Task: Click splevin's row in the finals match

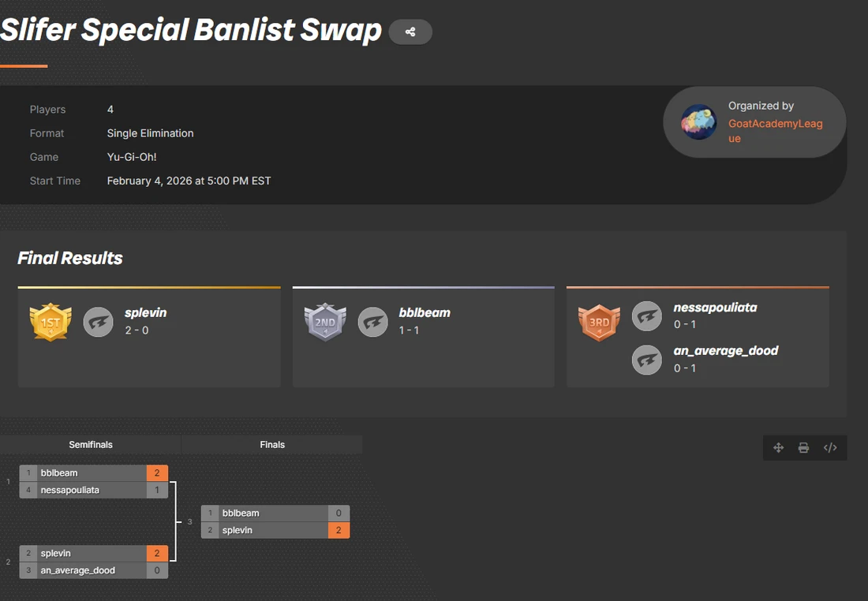Action: coord(275,530)
